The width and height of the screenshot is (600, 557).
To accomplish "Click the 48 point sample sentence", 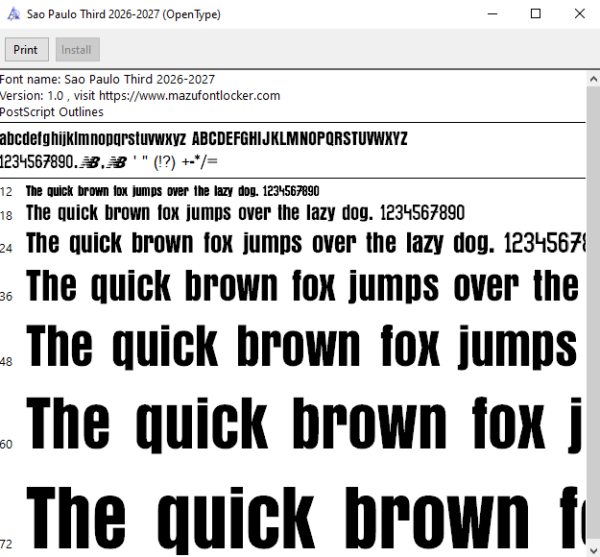I will pyautogui.click(x=302, y=346).
